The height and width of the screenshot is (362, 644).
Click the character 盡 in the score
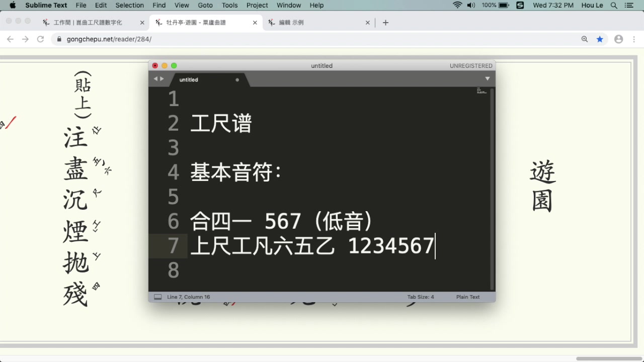coord(76,168)
